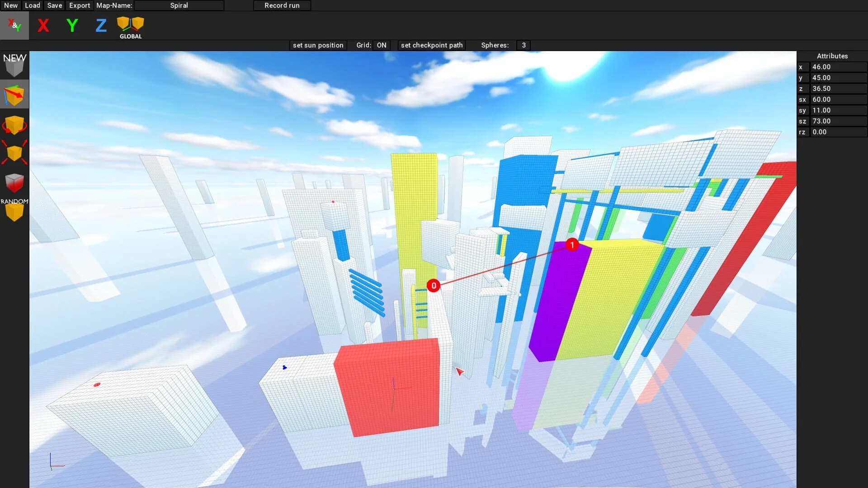868x488 pixels.
Task: Edit the Spiral map name field
Action: (x=179, y=5)
